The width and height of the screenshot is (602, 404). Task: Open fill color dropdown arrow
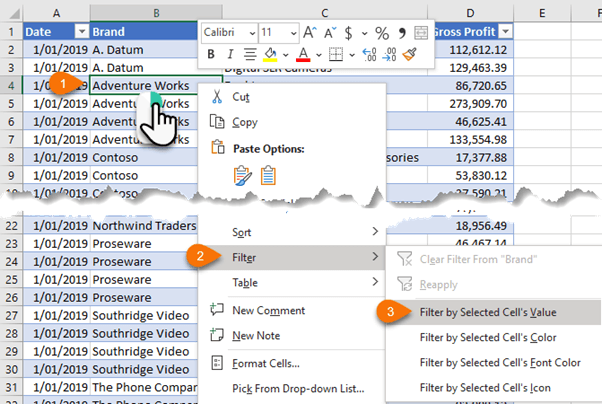(286, 55)
